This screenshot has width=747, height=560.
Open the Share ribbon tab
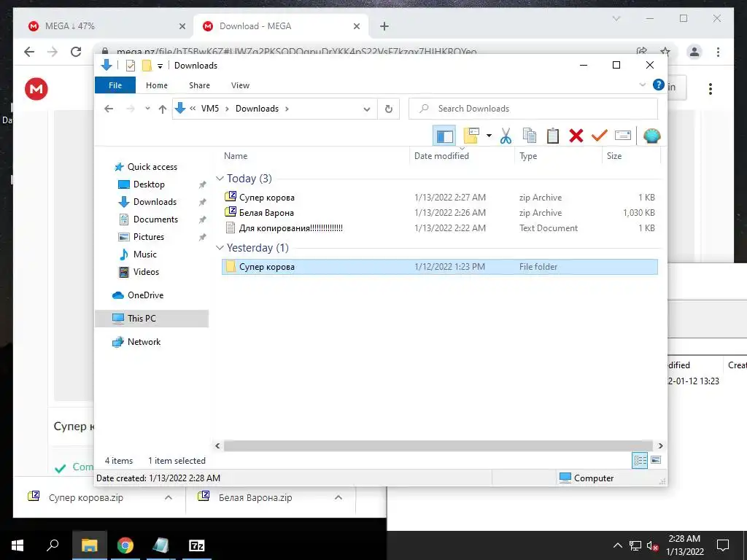199,85
